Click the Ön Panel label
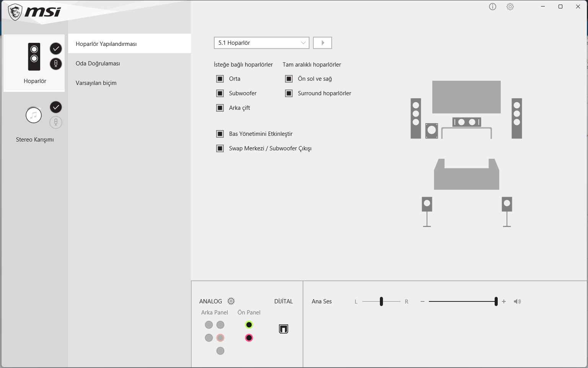Viewport: 588px width, 368px height. [249, 313]
